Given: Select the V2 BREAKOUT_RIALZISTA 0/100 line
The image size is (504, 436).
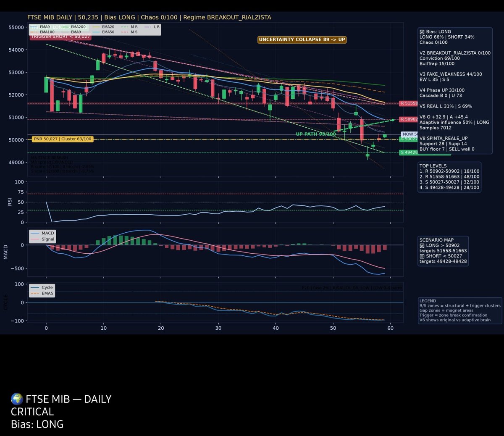Looking at the screenshot, I should 455,53.
